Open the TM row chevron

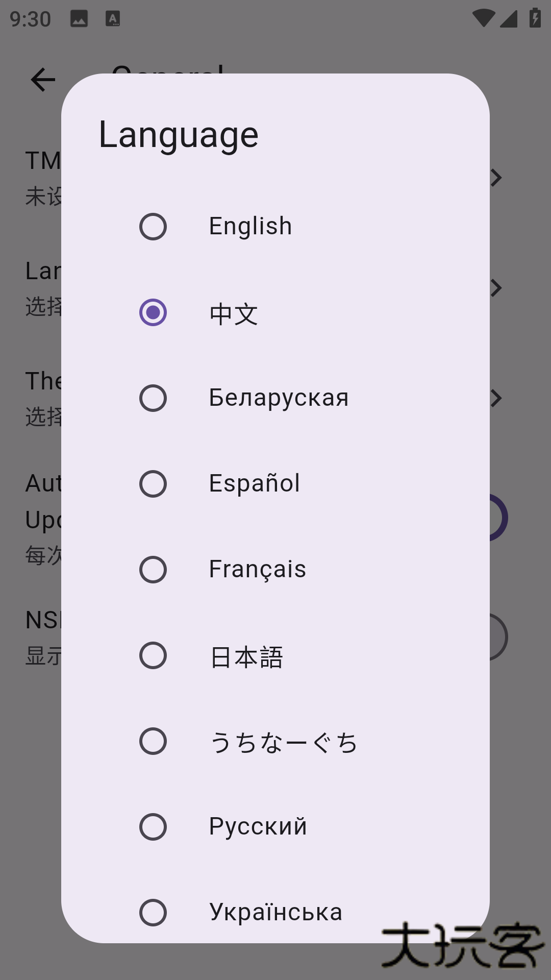(496, 178)
